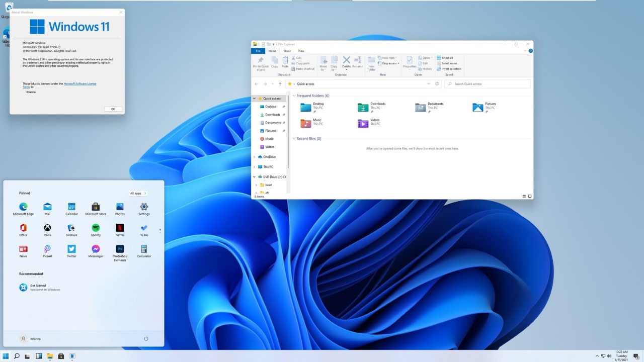Open Microsoft Edge from pinned apps
Image resolution: width=644 pixels, height=362 pixels.
[x=23, y=209]
